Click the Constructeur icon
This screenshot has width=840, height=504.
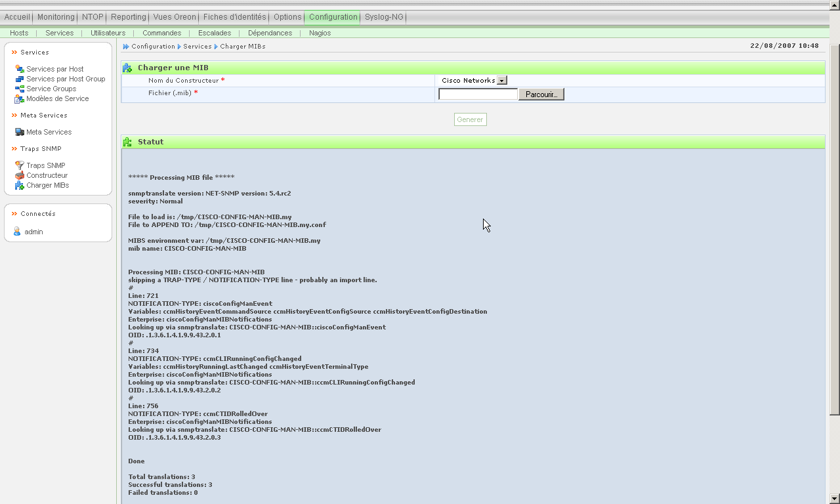pyautogui.click(x=20, y=175)
